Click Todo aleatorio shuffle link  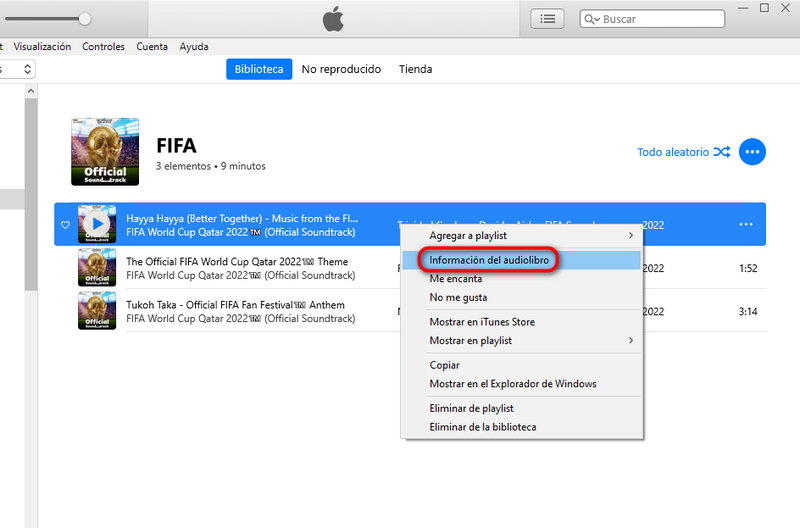click(x=673, y=152)
